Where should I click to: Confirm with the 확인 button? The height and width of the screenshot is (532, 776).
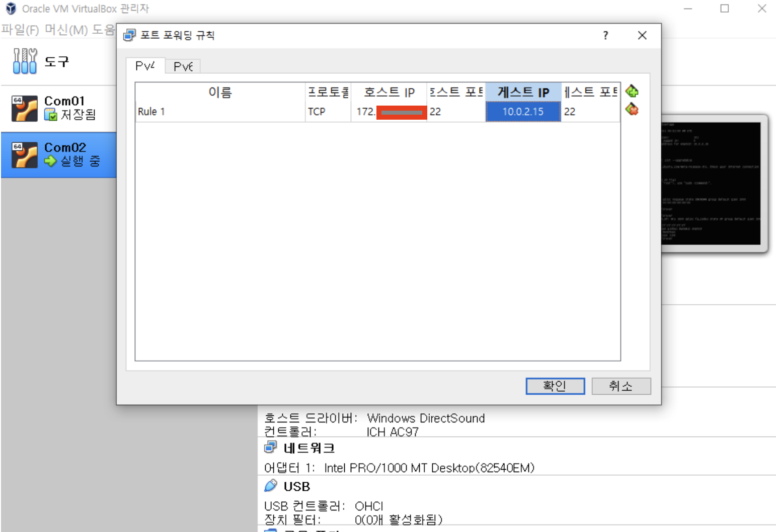click(555, 386)
